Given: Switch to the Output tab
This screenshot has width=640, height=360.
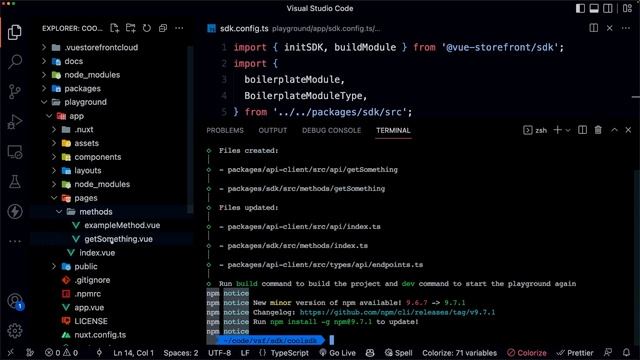Looking at the screenshot, I should (x=273, y=130).
